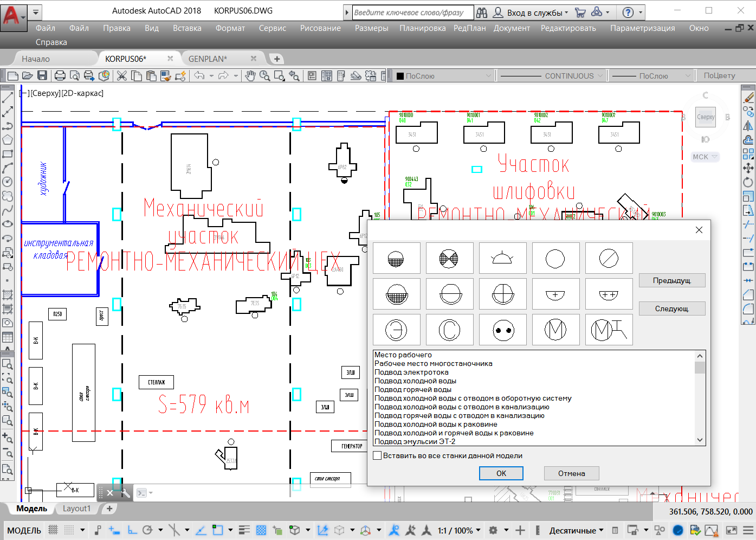Image resolution: width=756 pixels, height=540 pixels.
Task: Pick the motor symbol with letter M
Action: point(555,330)
